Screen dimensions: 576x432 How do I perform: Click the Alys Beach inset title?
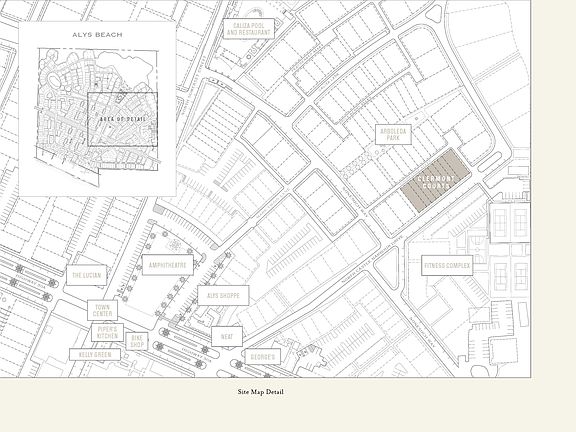(97, 35)
